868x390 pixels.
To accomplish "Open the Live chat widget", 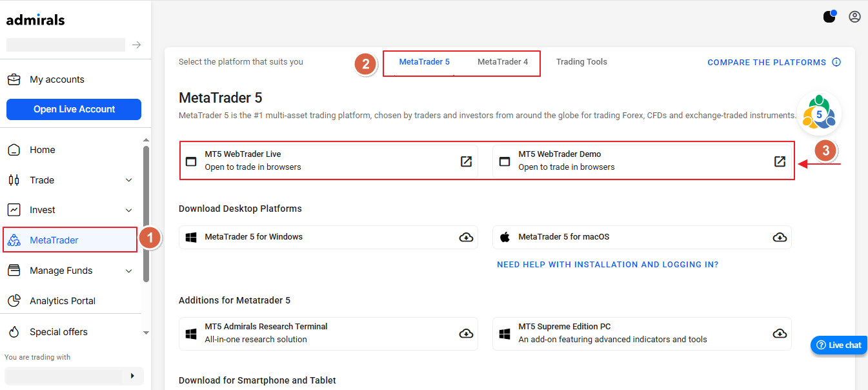I will [839, 345].
